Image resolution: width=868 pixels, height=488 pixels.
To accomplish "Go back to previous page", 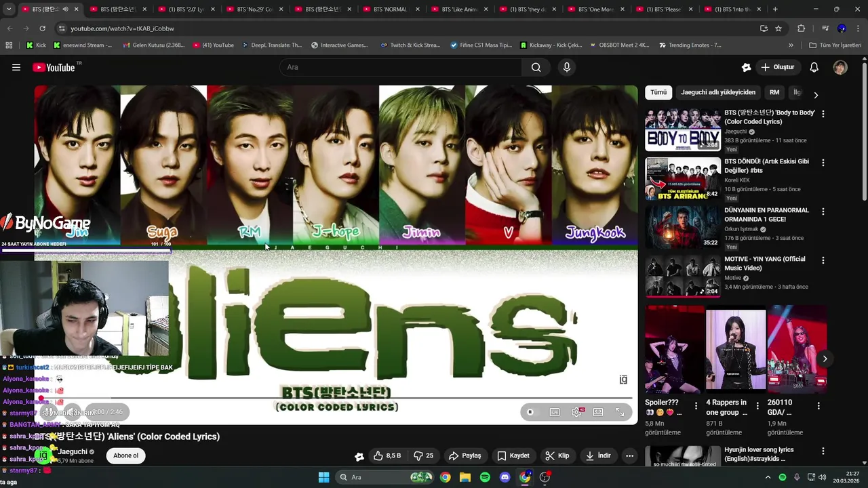I will point(9,28).
